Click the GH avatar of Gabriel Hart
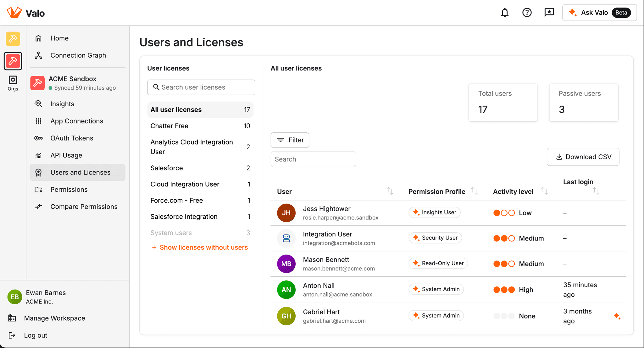This screenshot has width=644, height=348. point(286,316)
